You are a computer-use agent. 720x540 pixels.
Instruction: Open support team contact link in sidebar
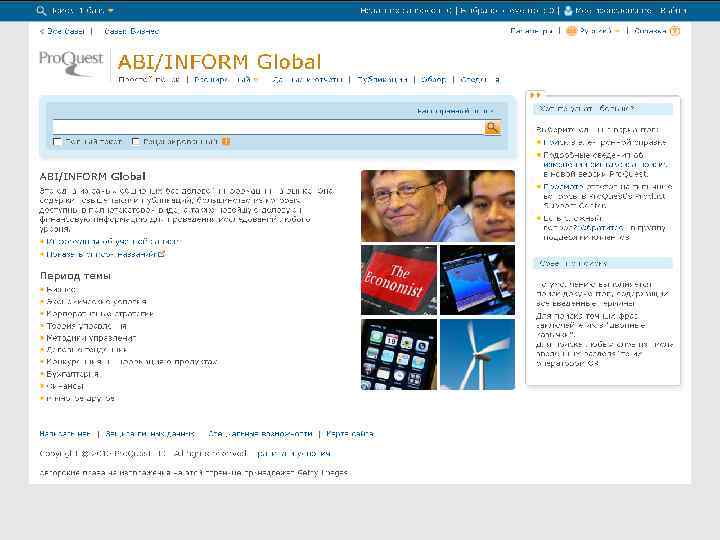tap(604, 228)
